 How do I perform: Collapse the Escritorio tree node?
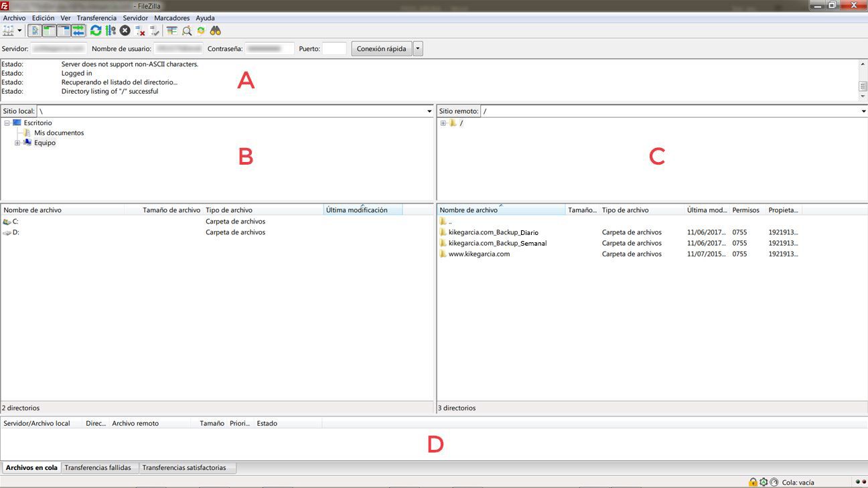(7, 123)
